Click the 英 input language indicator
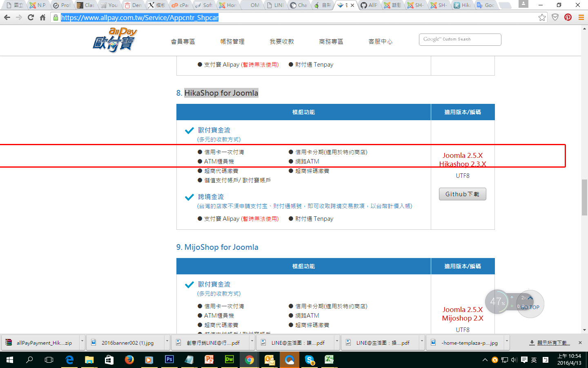Image resolution: width=588 pixels, height=368 pixels. 534,360
